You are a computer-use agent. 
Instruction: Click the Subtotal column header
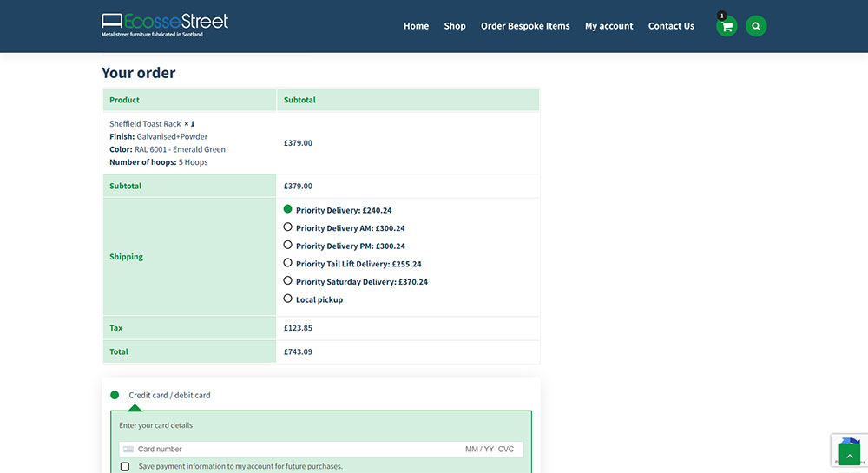coord(299,100)
